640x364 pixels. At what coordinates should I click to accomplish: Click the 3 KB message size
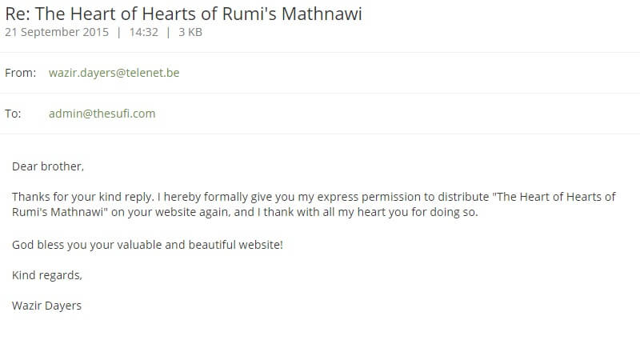point(190,32)
